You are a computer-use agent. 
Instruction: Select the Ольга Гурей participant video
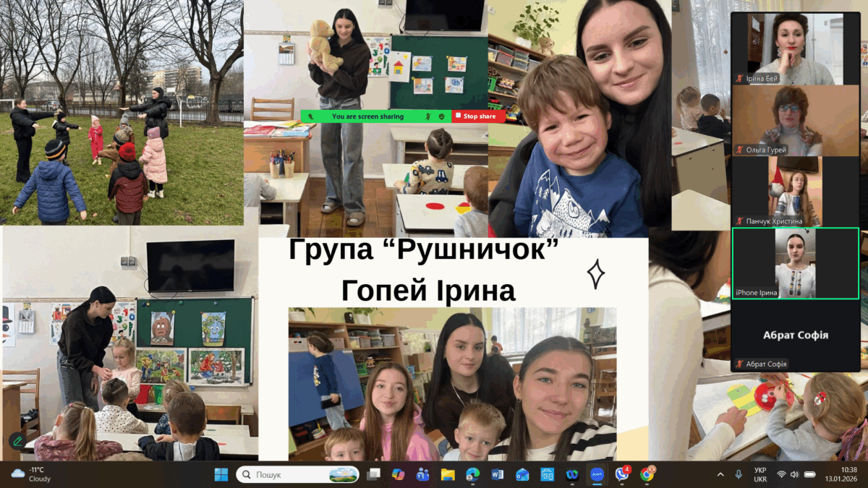(795, 120)
